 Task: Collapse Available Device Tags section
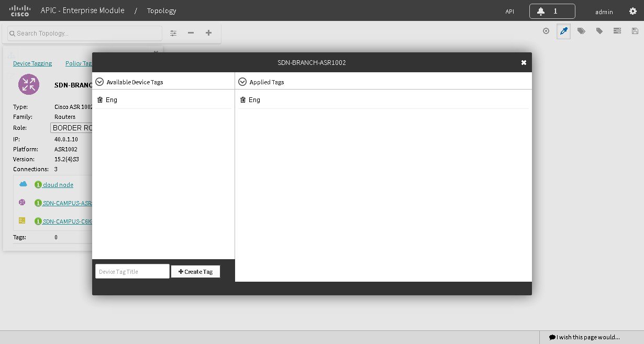99,82
